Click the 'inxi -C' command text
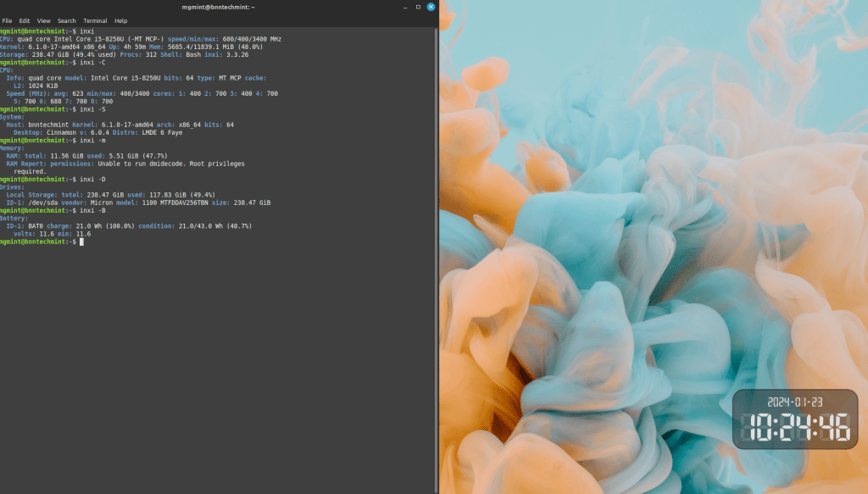The height and width of the screenshot is (494, 868). (x=93, y=62)
